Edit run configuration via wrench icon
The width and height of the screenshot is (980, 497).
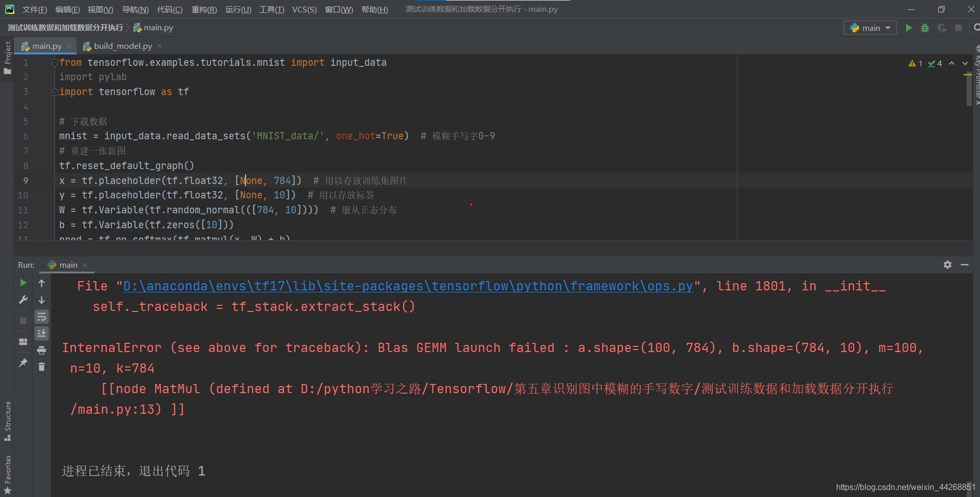[23, 299]
